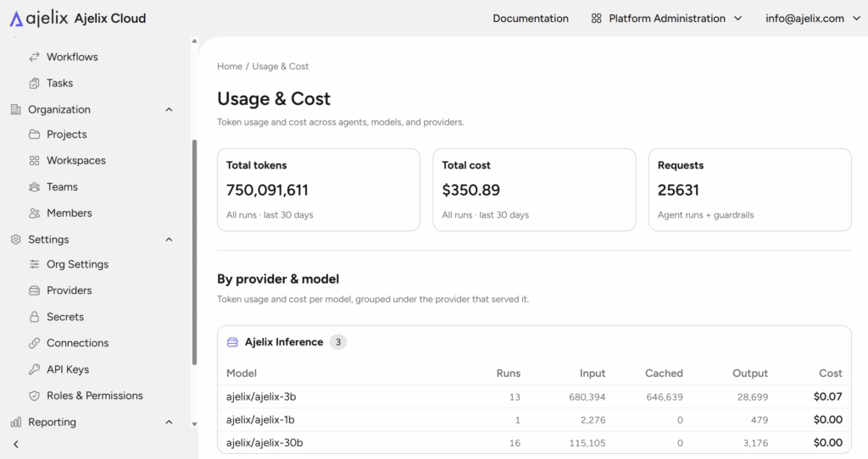Click the Roles & Permissions shield icon
The height and width of the screenshot is (459, 868).
(x=34, y=395)
